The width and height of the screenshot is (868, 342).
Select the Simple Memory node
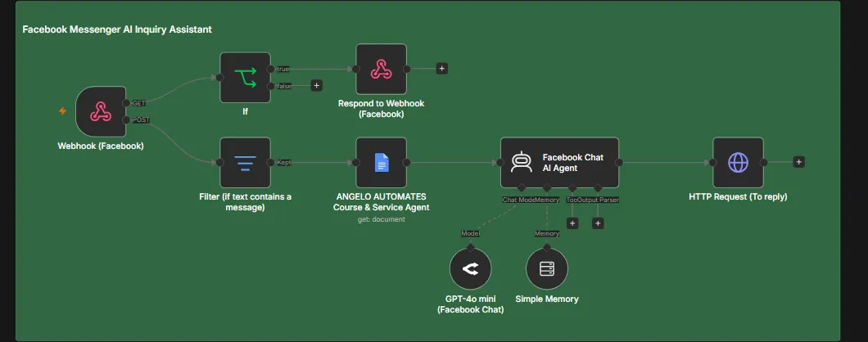click(547, 269)
